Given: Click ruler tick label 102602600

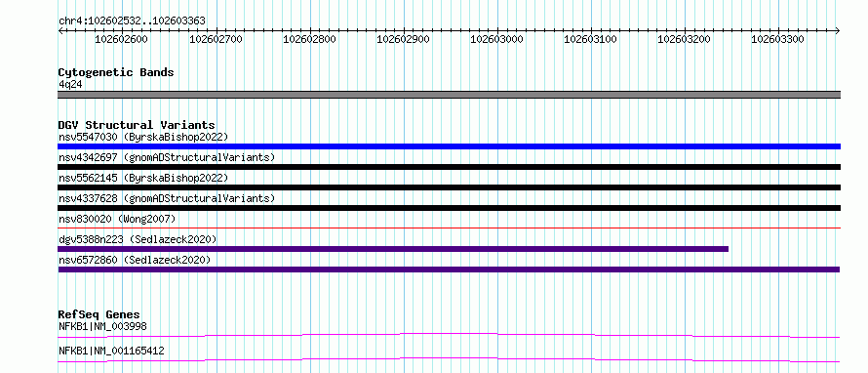Looking at the screenshot, I should click(122, 39).
